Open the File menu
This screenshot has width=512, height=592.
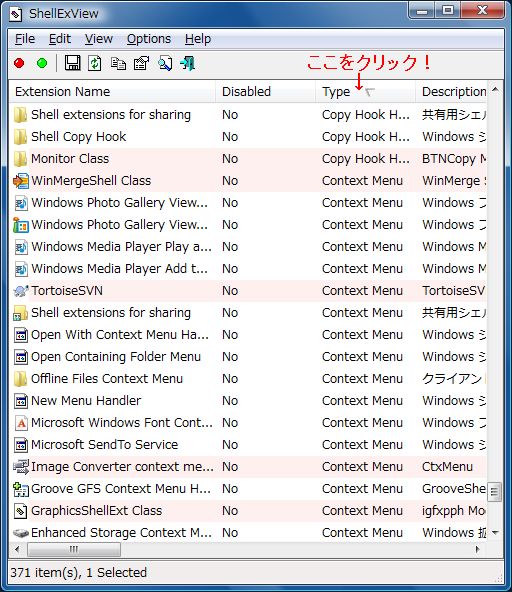tap(25, 39)
